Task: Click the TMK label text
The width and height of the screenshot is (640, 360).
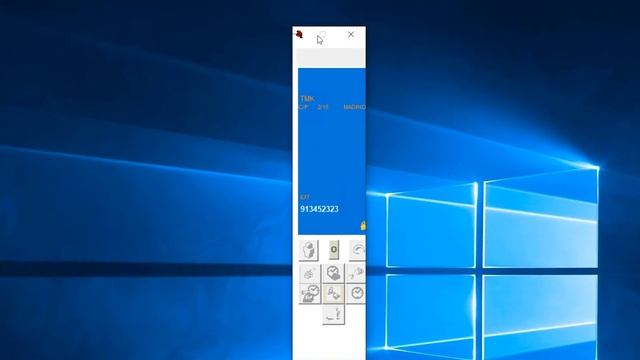Action: 307,99
